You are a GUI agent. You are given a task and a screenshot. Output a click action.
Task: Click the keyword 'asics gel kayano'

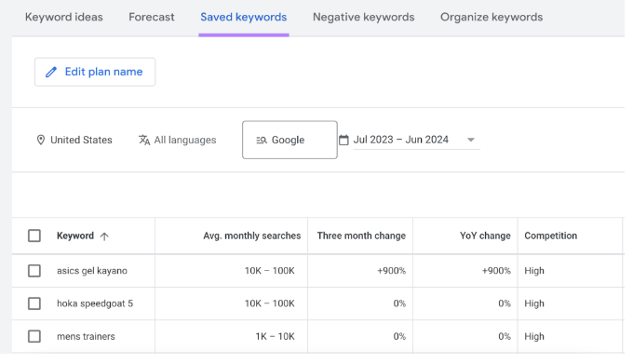pyautogui.click(x=92, y=271)
